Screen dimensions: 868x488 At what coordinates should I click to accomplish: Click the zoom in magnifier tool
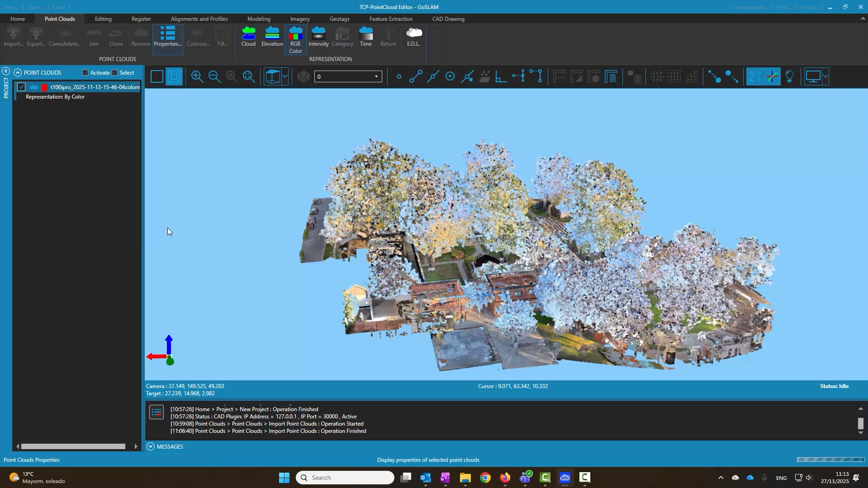pos(197,76)
